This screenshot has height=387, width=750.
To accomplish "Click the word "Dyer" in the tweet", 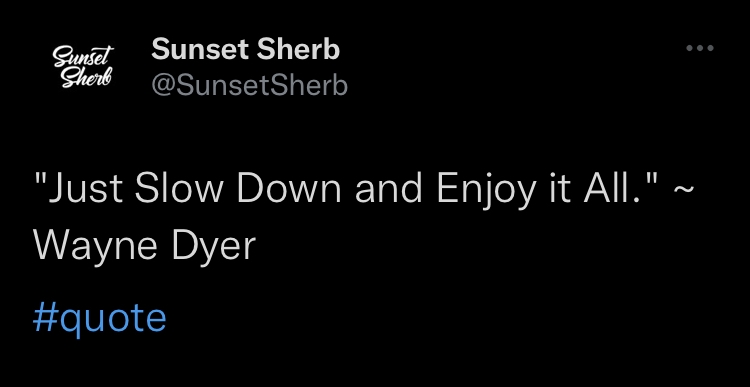I will coord(214,248).
